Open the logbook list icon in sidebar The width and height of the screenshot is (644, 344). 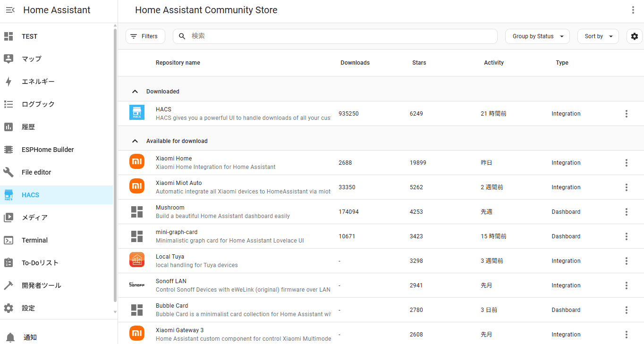[x=8, y=104]
